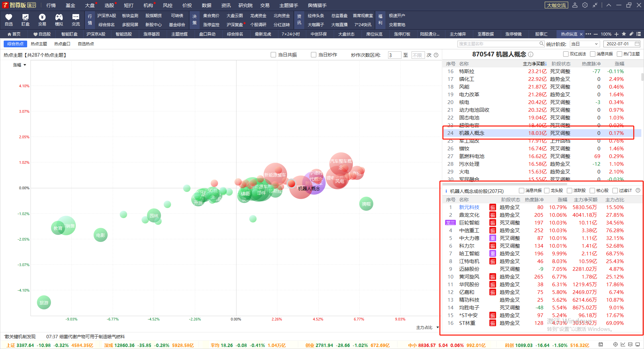The width and height of the screenshot is (644, 349).
Task: Open the 统计阶段 当日 dropdown
Action: point(585,44)
